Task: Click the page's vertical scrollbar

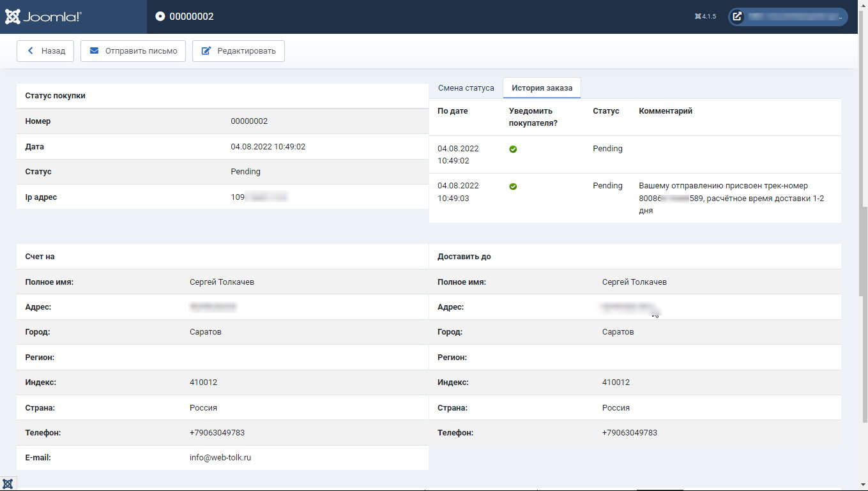Action: (x=863, y=255)
